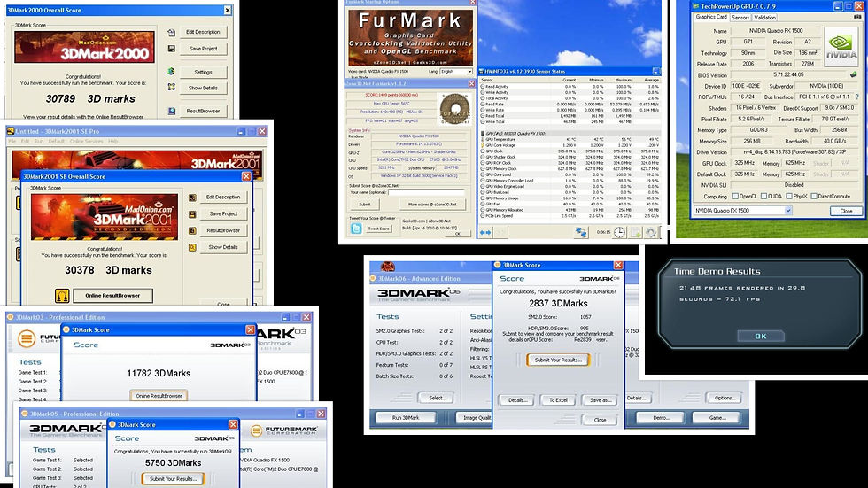The width and height of the screenshot is (868, 488).
Task: Open Online Services menu in 3DMark2001
Action: coord(86,142)
